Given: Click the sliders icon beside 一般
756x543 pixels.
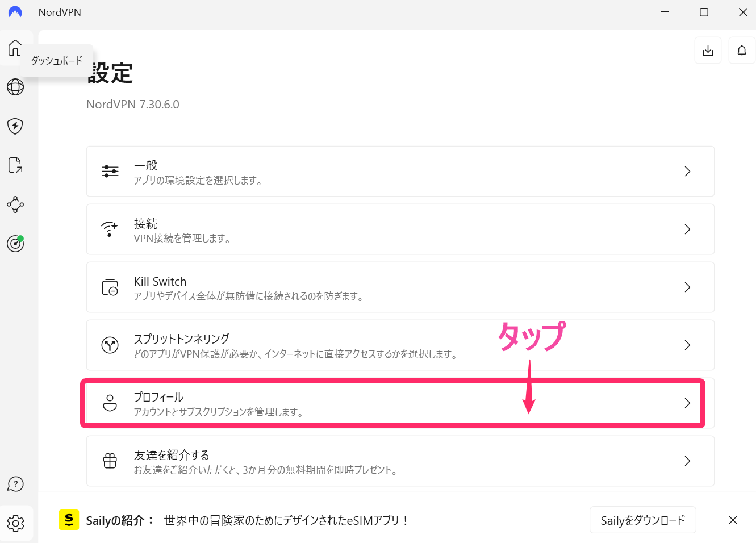Looking at the screenshot, I should [x=110, y=172].
